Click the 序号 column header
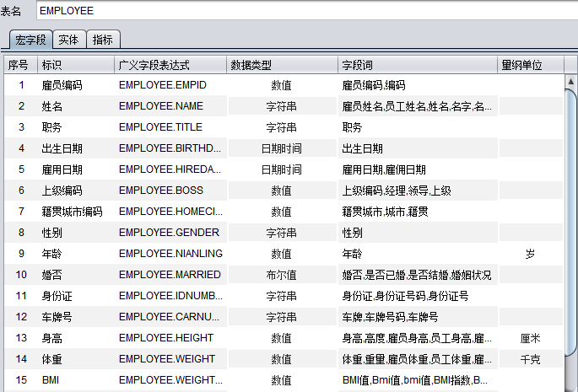 (x=19, y=65)
